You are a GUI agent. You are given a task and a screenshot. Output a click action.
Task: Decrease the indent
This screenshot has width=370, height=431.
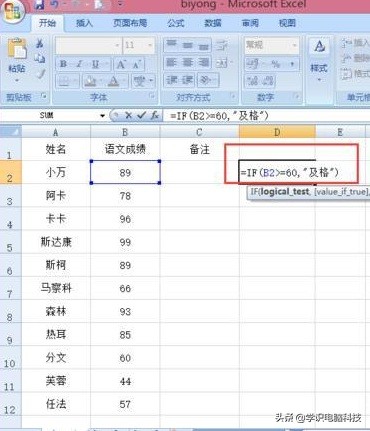click(171, 80)
